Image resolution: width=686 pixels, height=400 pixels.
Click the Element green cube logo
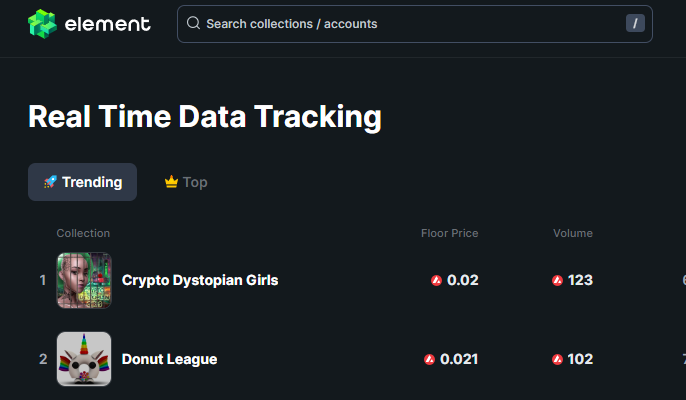tap(42, 24)
